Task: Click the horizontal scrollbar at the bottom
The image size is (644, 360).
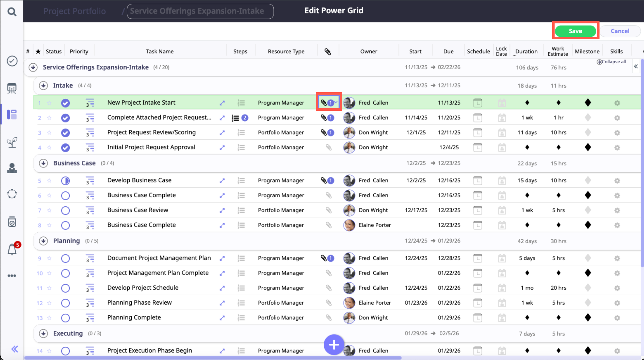Action: pyautogui.click(x=213, y=358)
